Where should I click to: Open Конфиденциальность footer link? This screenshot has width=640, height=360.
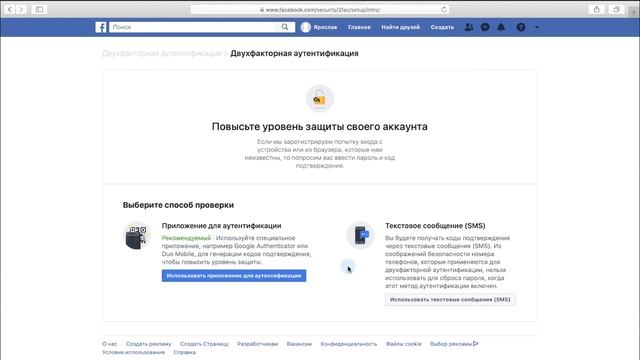click(x=349, y=344)
